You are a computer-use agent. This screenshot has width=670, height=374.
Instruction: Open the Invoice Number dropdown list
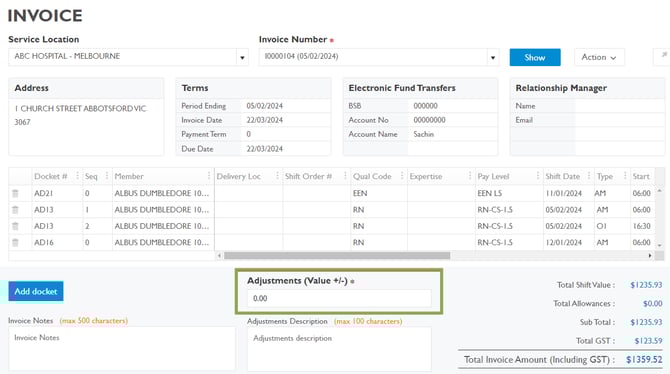click(x=493, y=57)
